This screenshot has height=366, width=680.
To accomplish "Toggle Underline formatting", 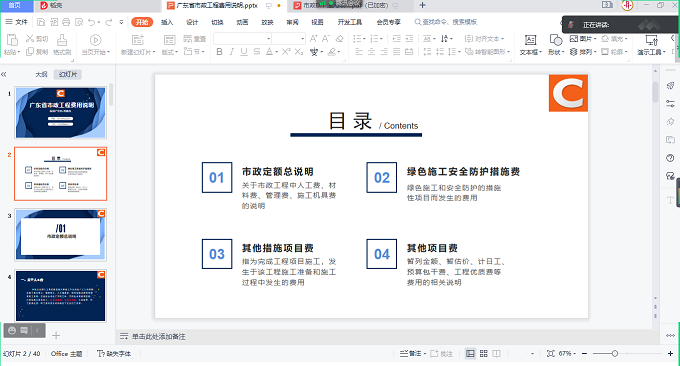I will pyautogui.click(x=244, y=52).
